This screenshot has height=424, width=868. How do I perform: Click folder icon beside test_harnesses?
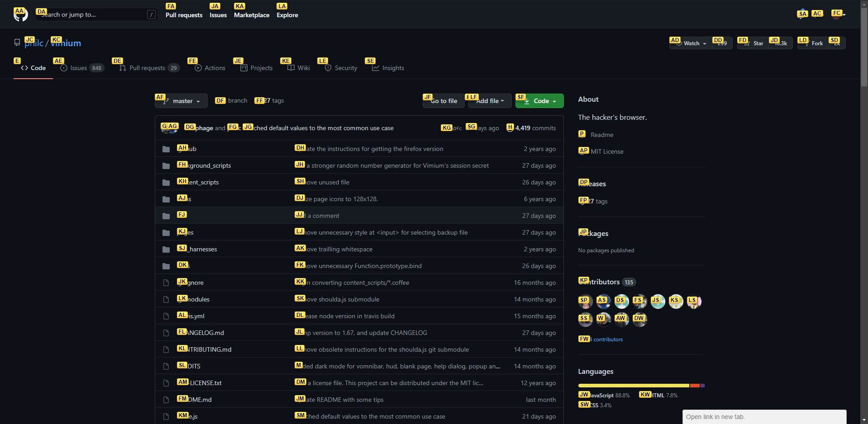[166, 250]
